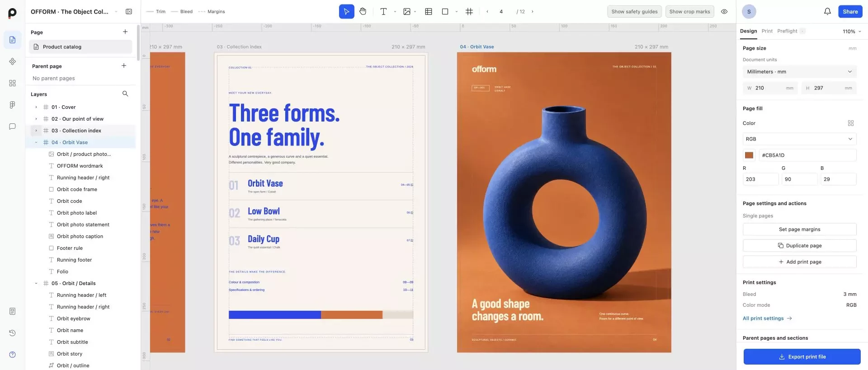Open the Components icon in left rail

tap(13, 61)
